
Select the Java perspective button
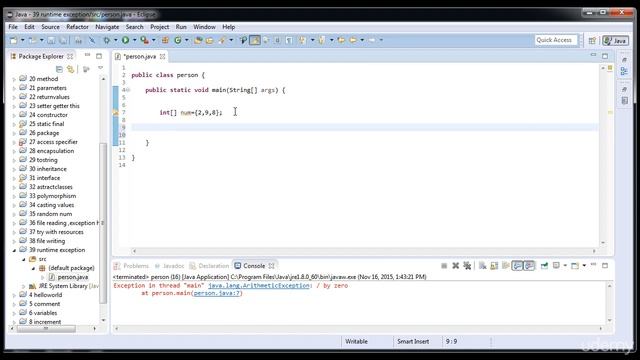(x=616, y=40)
